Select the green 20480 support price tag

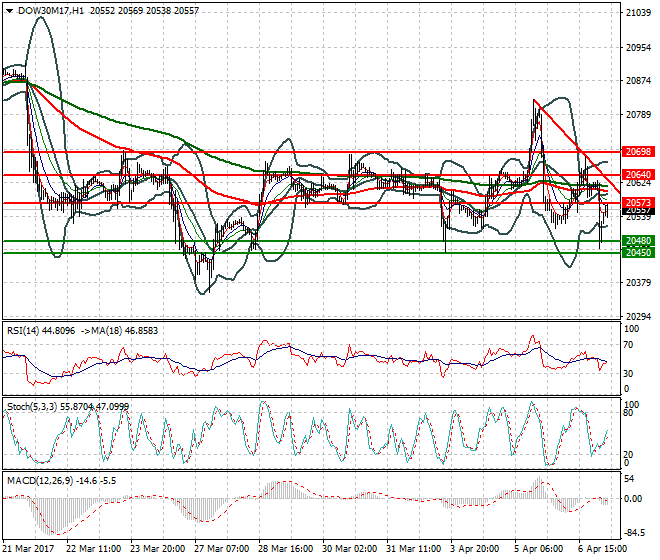pyautogui.click(x=637, y=241)
